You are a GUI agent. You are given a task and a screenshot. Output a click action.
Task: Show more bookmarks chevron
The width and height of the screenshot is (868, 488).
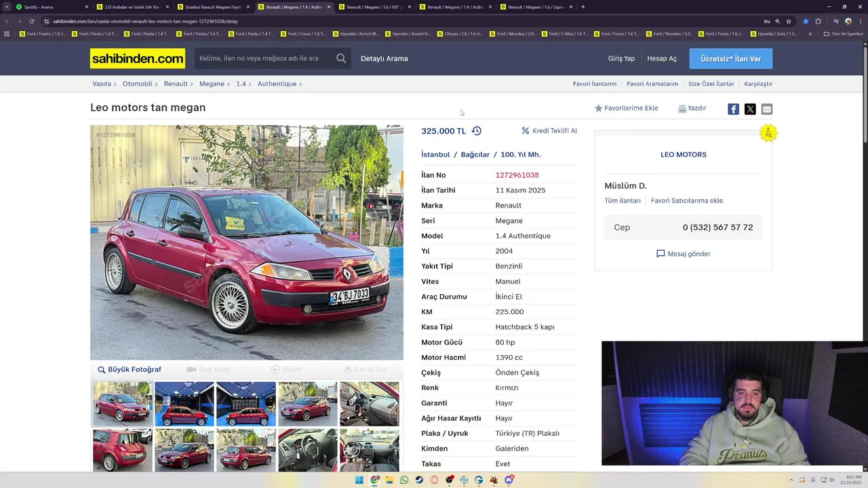click(810, 33)
